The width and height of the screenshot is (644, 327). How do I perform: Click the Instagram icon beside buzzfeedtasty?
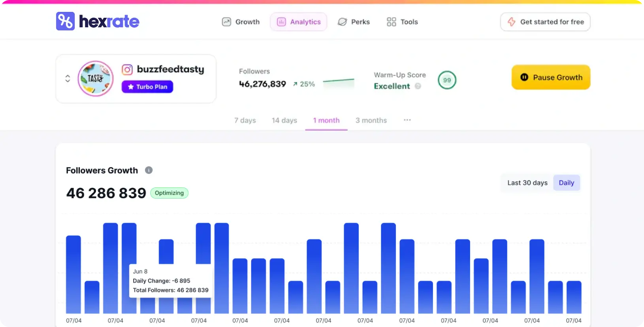[127, 70]
